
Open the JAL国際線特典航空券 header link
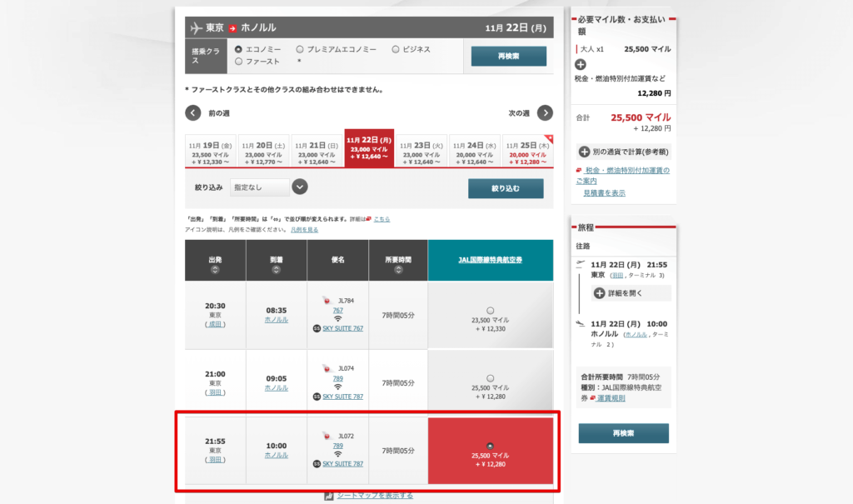pyautogui.click(x=490, y=260)
